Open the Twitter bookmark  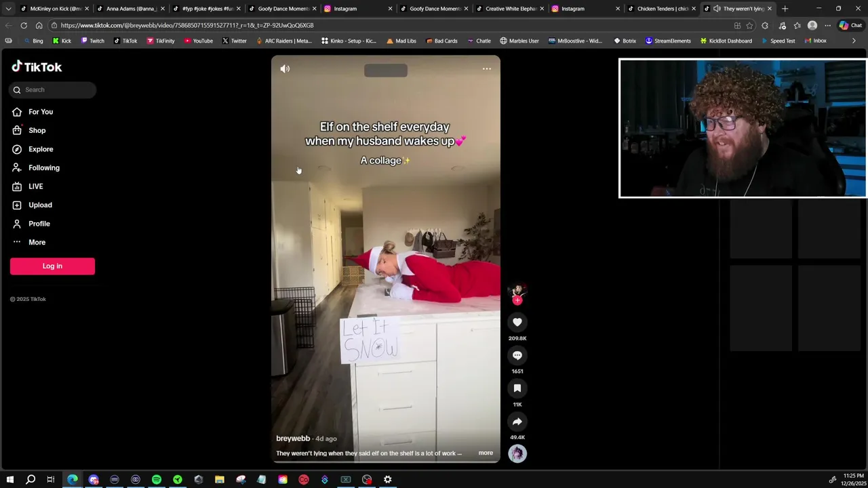tap(234, 41)
